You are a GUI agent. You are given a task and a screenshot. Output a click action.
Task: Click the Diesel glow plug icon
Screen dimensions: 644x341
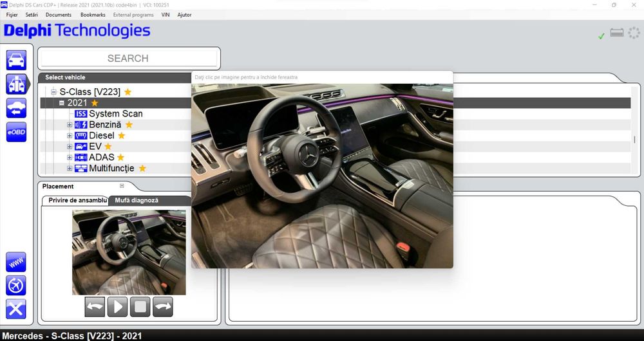(x=81, y=135)
